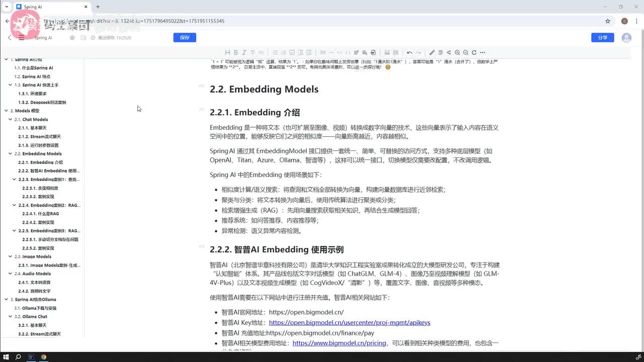Click the share icon in the editor toolbar
The height and width of the screenshot is (362, 644).
click(x=449, y=52)
